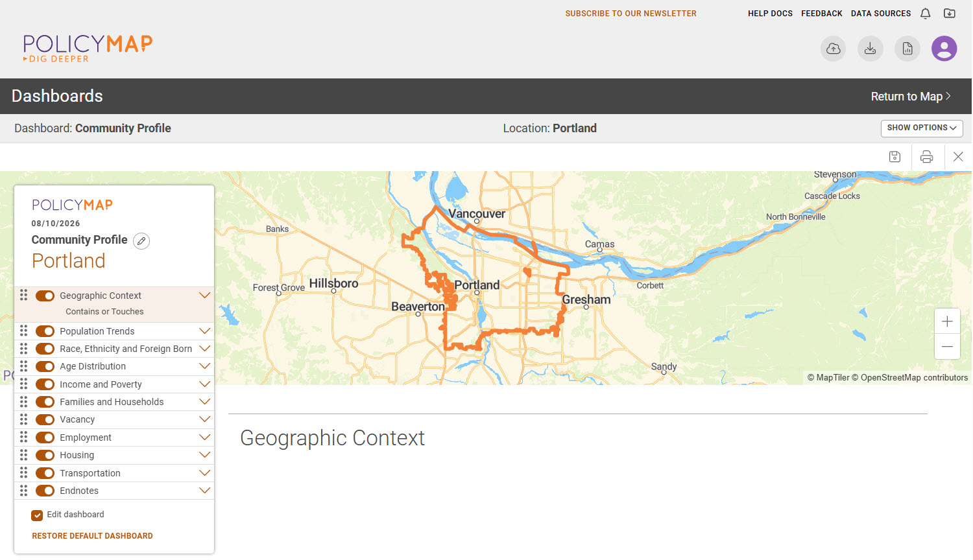
Task: Zoom out on the map
Action: point(947,347)
